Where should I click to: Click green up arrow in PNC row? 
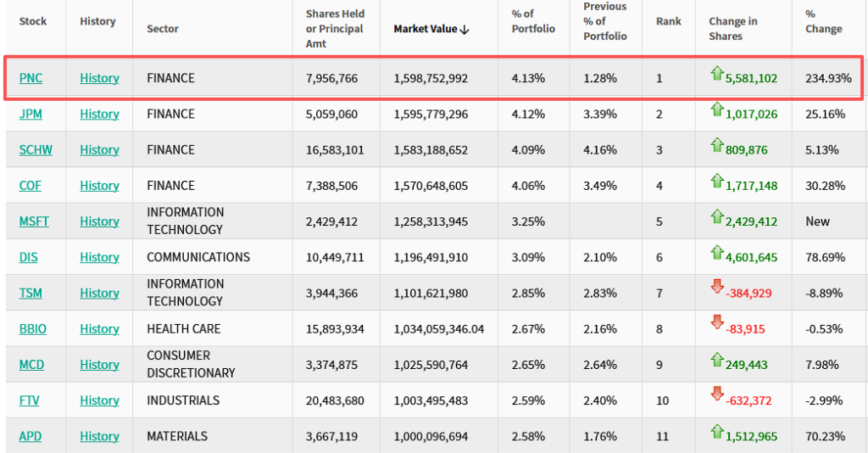click(716, 74)
